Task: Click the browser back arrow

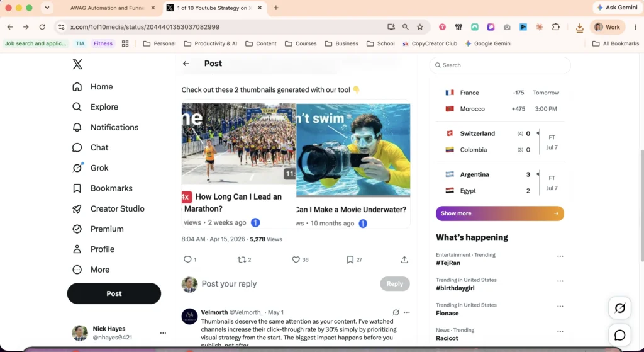Action: click(x=10, y=27)
